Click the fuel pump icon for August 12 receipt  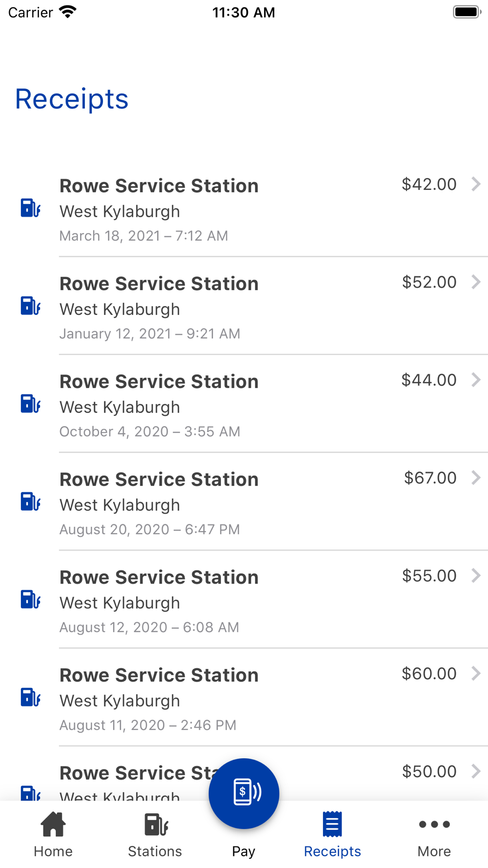point(30,599)
